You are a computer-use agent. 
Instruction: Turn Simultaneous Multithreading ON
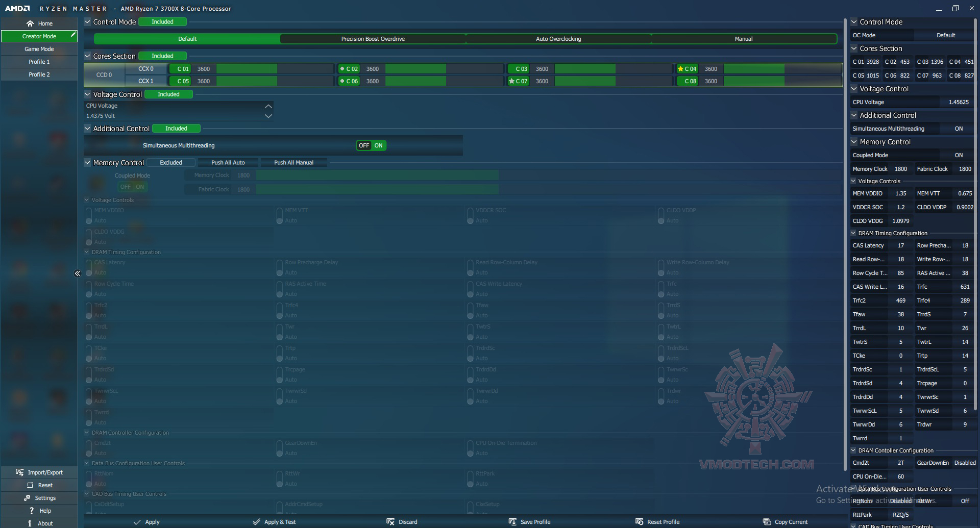point(379,145)
